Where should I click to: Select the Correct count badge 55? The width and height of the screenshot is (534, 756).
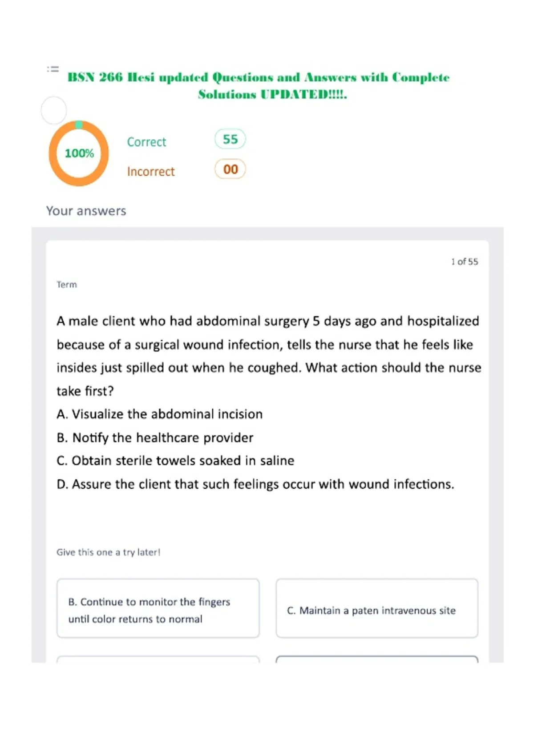(230, 139)
